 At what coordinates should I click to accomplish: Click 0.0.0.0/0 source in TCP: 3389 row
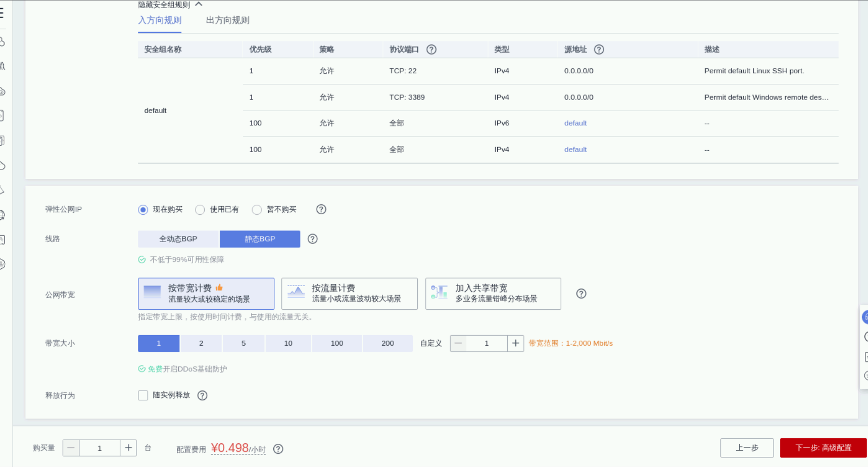click(579, 97)
